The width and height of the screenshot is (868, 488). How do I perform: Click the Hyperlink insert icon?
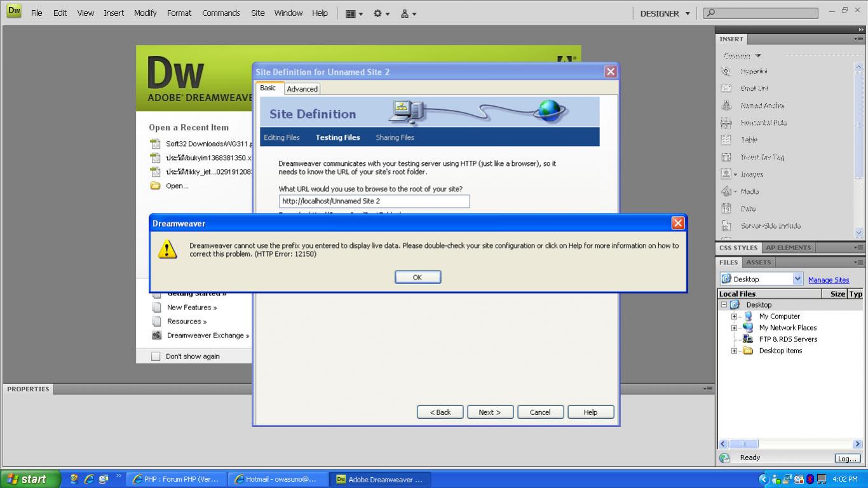click(726, 71)
